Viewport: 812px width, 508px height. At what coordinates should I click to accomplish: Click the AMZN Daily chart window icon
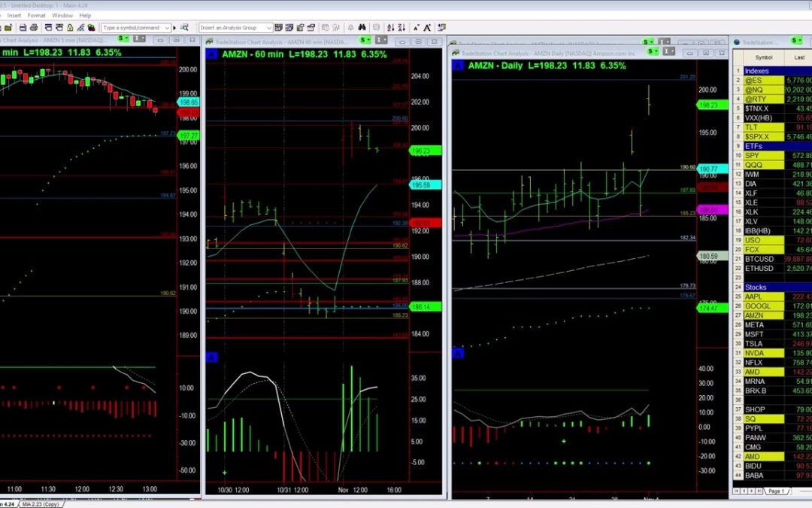pos(456,53)
